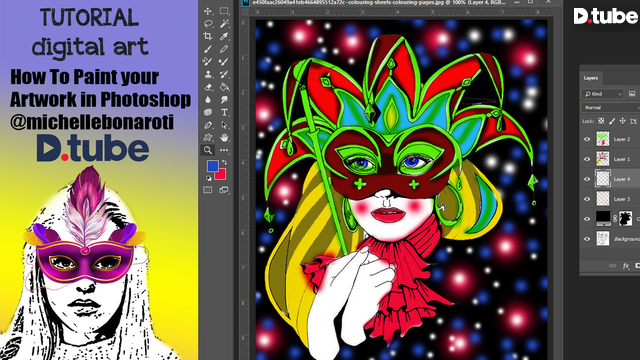This screenshot has height=360, width=640.
Task: Select the Lasso tool
Action: click(208, 24)
